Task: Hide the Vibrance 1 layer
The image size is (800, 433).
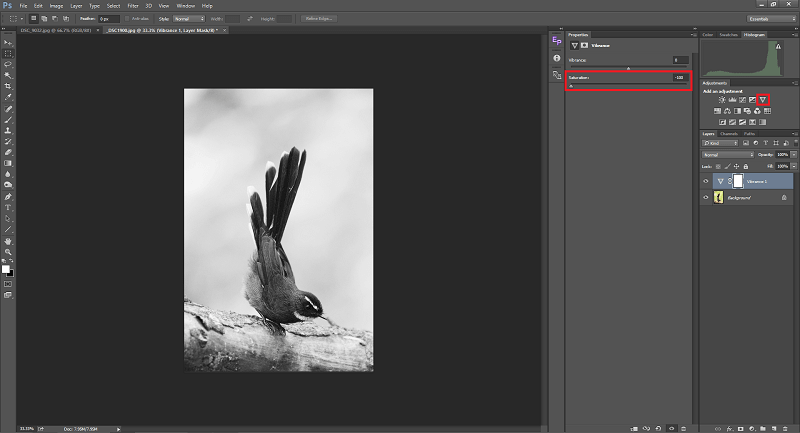Action: click(x=706, y=181)
